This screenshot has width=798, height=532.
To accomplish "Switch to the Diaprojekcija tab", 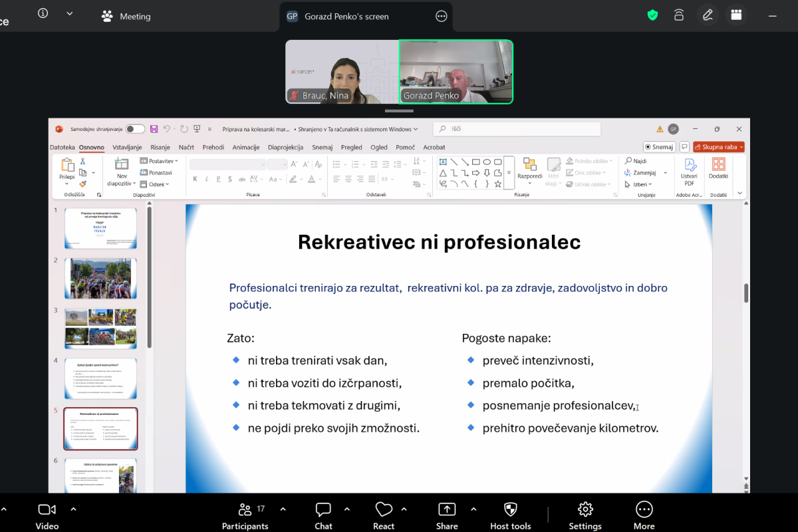I will point(286,147).
